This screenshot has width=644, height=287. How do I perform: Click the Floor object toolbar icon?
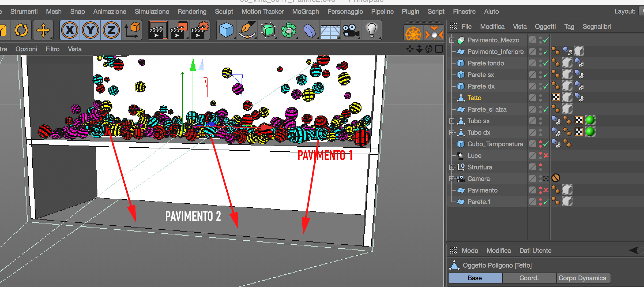[x=330, y=31]
